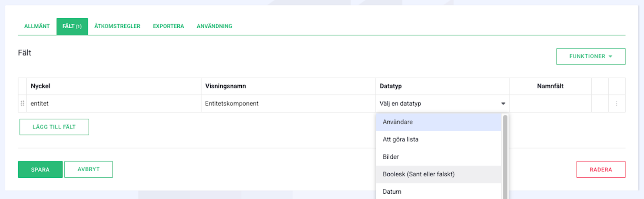The height and width of the screenshot is (199, 644).
Task: Open the three-dot menu on entitet row
Action: click(616, 104)
